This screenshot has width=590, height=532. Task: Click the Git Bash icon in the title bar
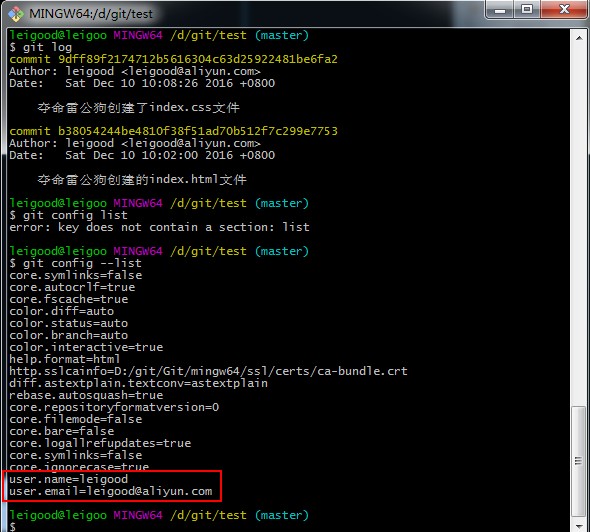[15, 14]
